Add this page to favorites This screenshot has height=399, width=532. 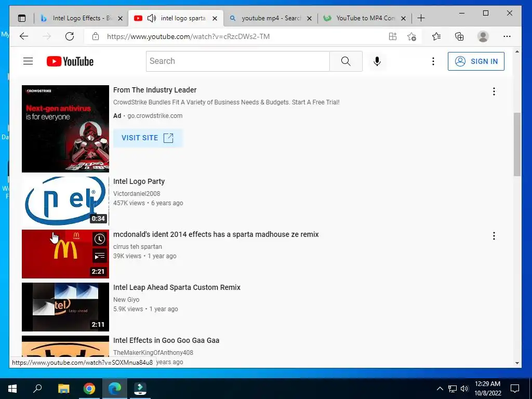click(x=411, y=36)
